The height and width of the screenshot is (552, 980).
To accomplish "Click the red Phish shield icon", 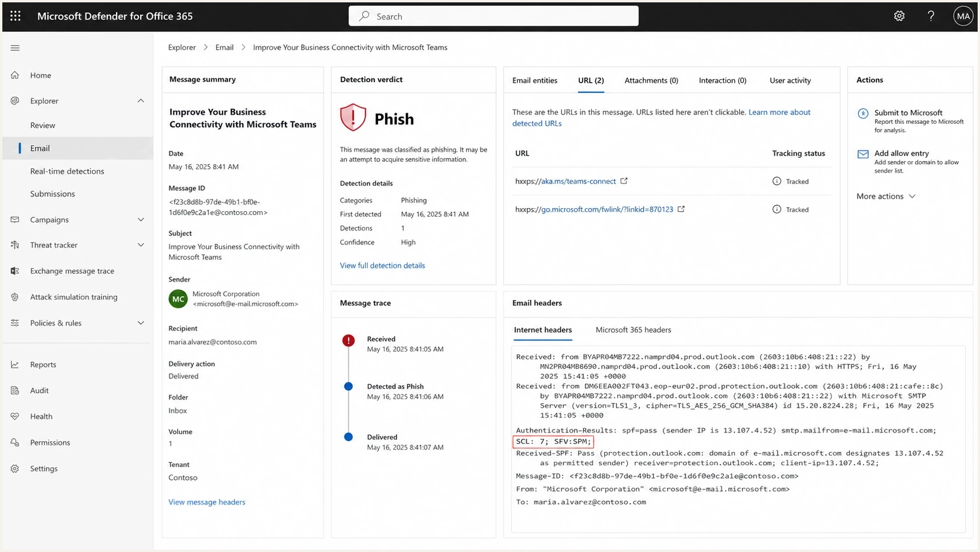I will [x=353, y=117].
